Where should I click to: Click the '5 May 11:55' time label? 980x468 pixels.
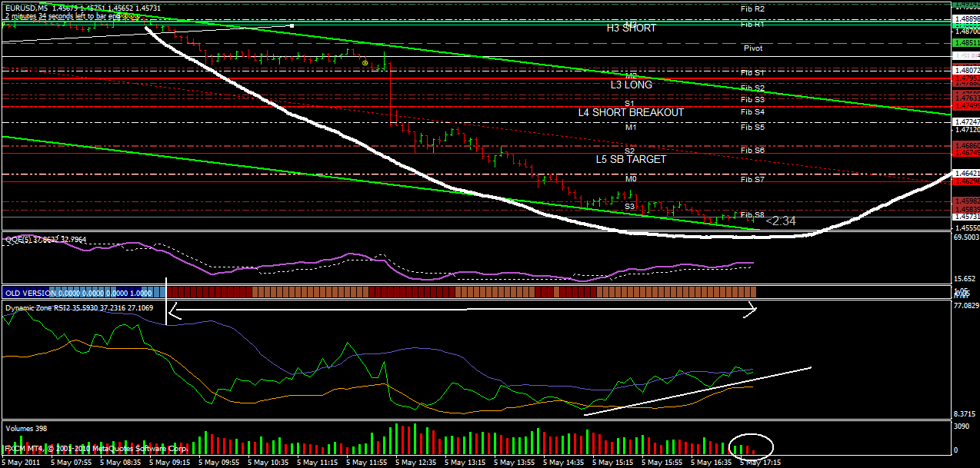click(x=366, y=463)
